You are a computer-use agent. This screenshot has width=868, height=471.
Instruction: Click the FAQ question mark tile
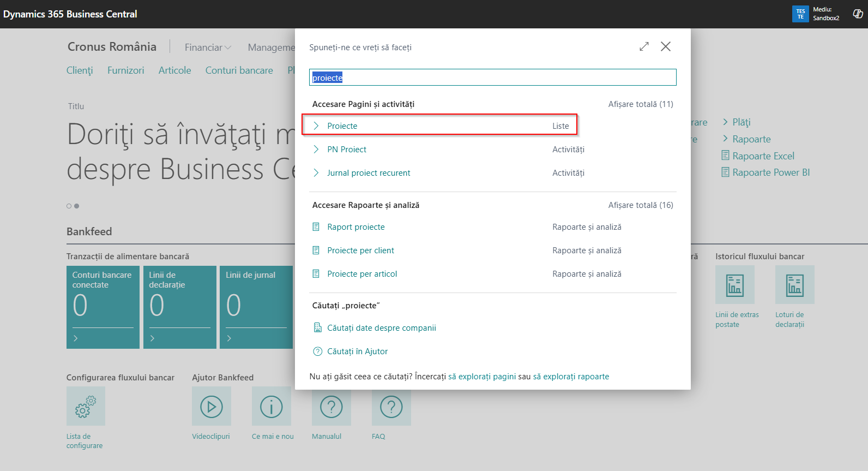click(391, 407)
